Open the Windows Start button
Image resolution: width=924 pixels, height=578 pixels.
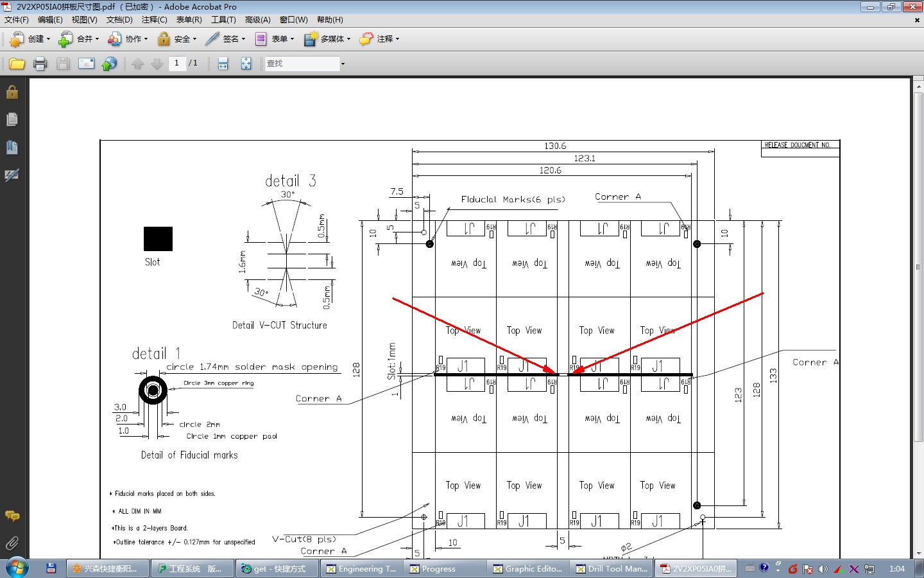click(x=17, y=568)
